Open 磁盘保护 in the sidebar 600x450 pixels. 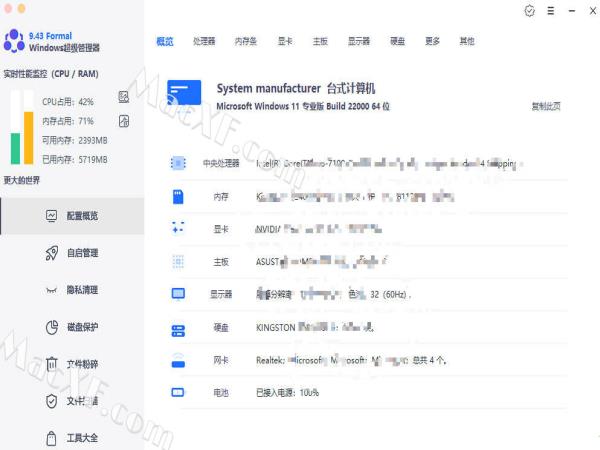pyautogui.click(x=72, y=327)
